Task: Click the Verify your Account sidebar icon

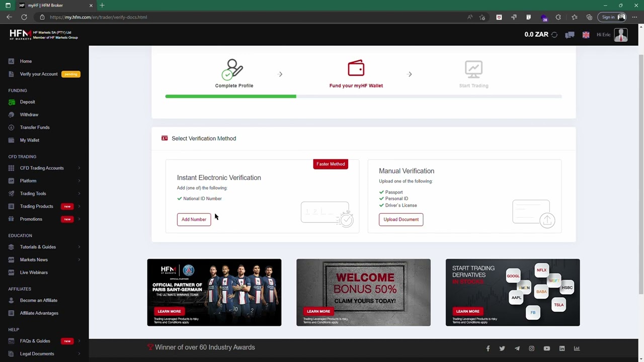Action: (11, 74)
